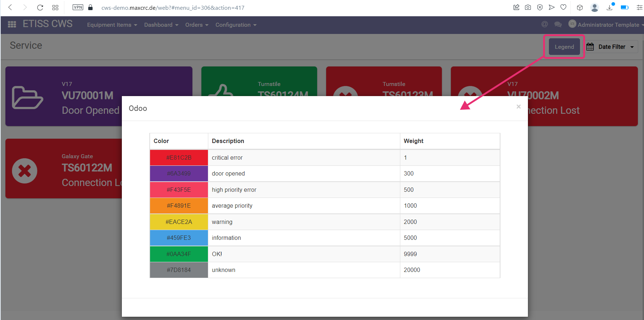Open the browser speed dial grid icon
Viewport: 644px width, 320px height.
pos(55,7)
